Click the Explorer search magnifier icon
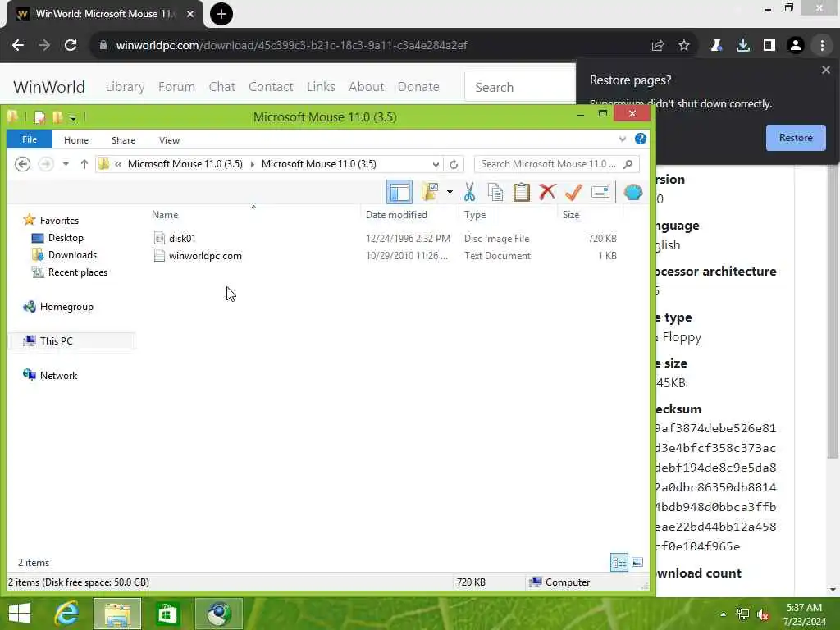 pyautogui.click(x=628, y=164)
